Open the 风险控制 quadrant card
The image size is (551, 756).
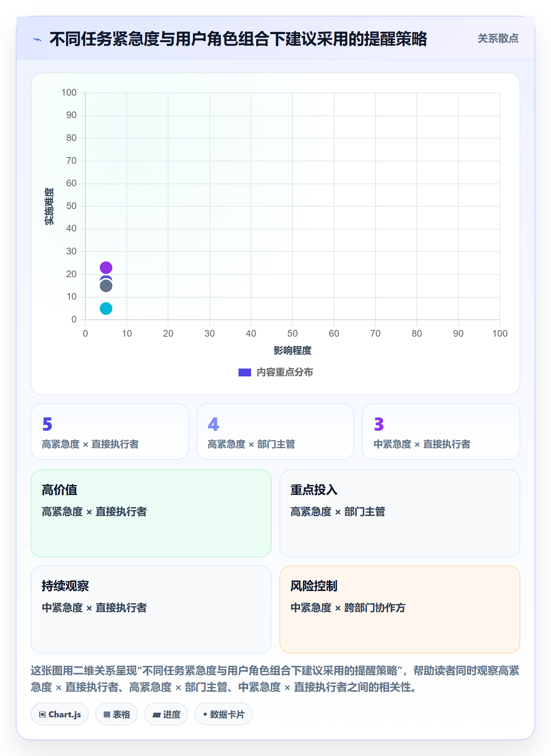click(400, 610)
